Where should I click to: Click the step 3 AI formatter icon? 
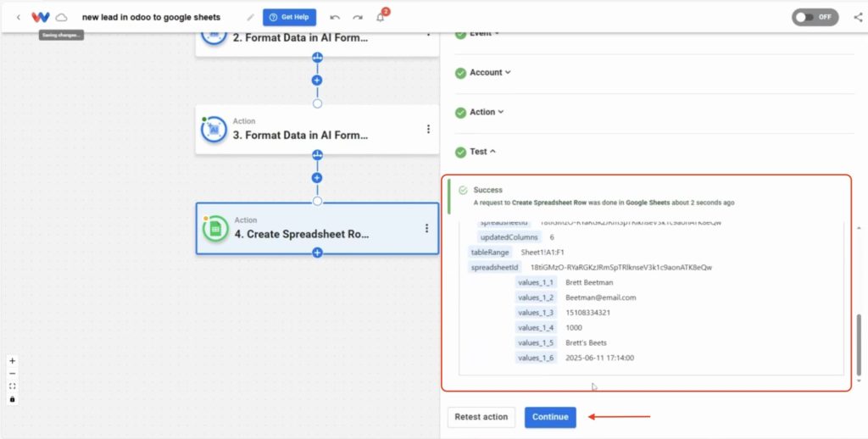click(214, 130)
